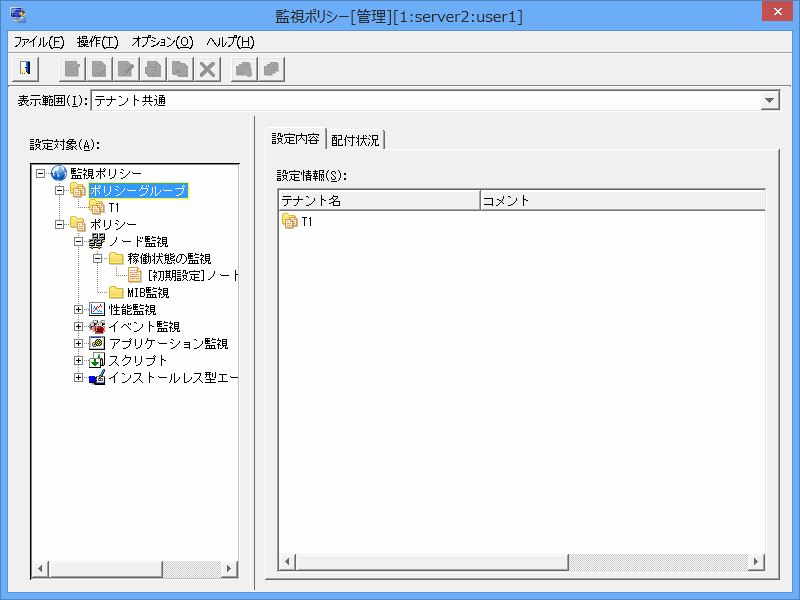This screenshot has height=600, width=800.
Task: Click the アプリケーション監視 icon in tree
Action: (97, 343)
